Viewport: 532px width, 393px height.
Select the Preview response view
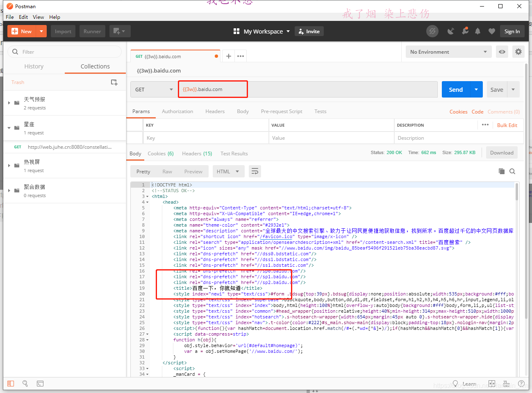coord(193,172)
